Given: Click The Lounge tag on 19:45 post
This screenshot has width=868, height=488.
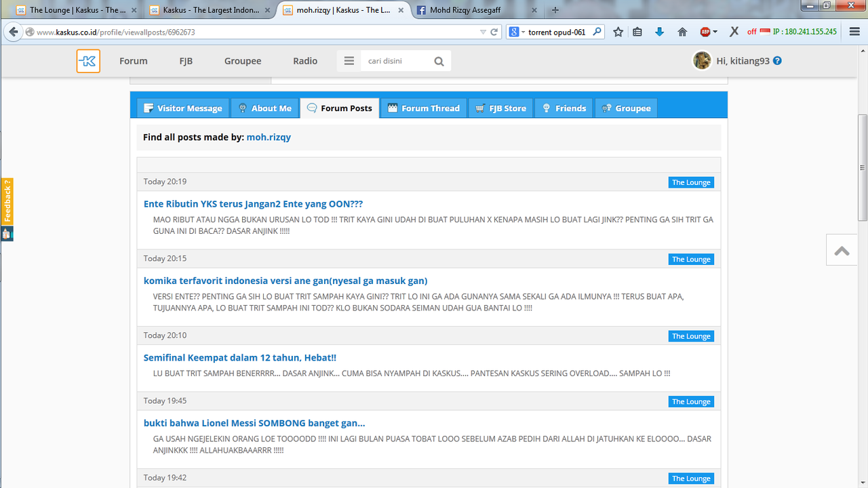Looking at the screenshot, I should pyautogui.click(x=691, y=401).
